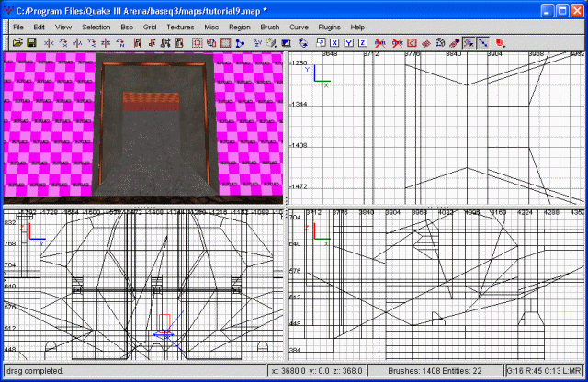Open the Bsp menu
The image size is (588, 382).
(127, 27)
